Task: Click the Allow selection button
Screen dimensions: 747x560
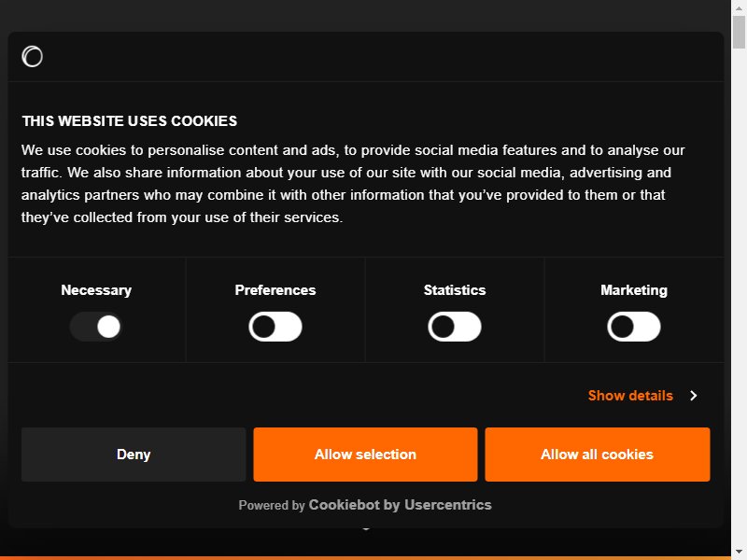Action: coord(365,455)
